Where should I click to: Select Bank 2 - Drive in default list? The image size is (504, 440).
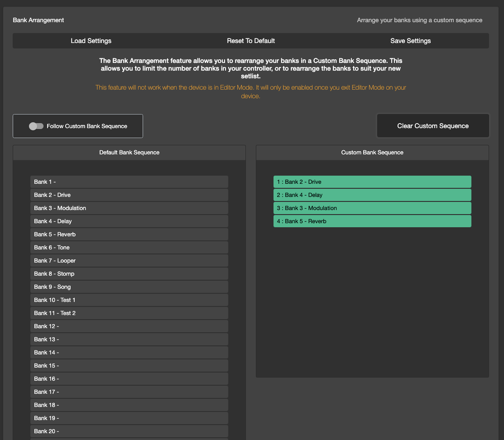coord(129,195)
